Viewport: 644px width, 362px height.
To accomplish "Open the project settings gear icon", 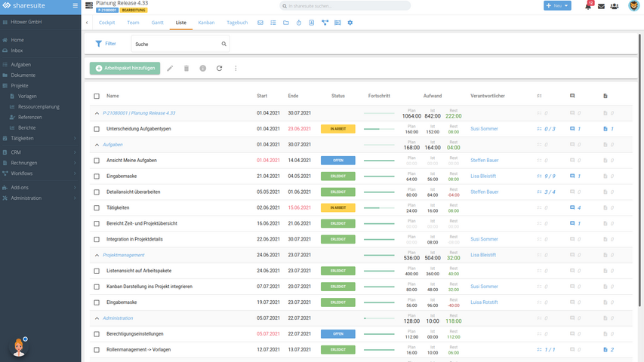I will click(350, 23).
